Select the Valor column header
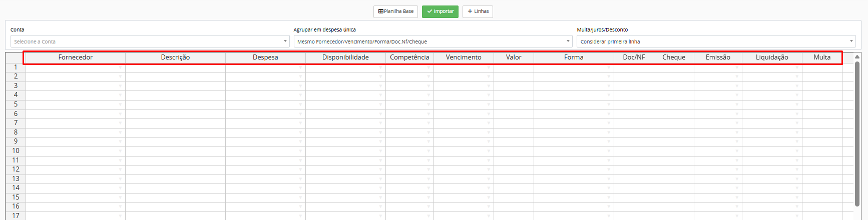Screen dimensions: 868x220 coord(514,57)
